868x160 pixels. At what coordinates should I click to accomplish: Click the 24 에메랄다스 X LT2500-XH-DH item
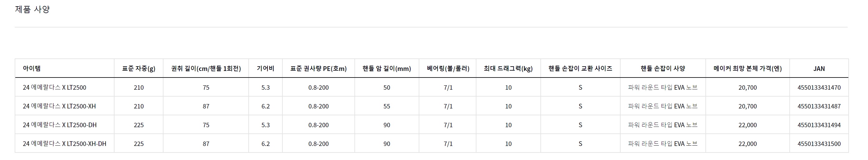point(64,143)
